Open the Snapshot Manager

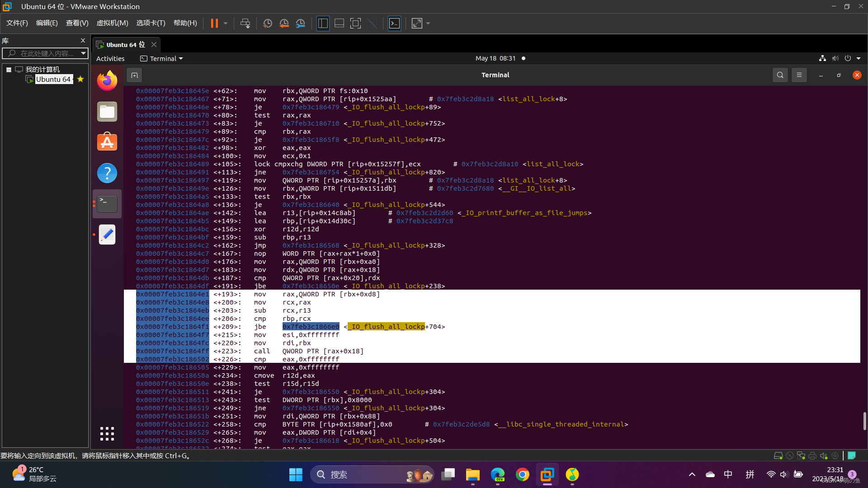pyautogui.click(x=301, y=23)
